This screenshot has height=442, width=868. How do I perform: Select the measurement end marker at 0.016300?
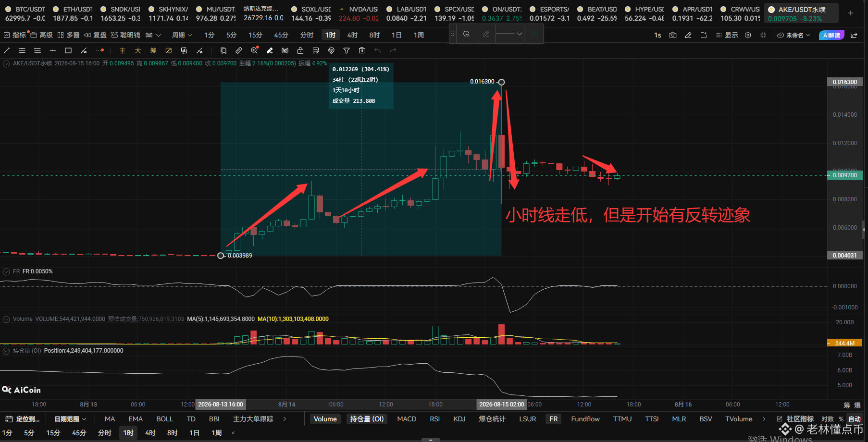pyautogui.click(x=501, y=82)
